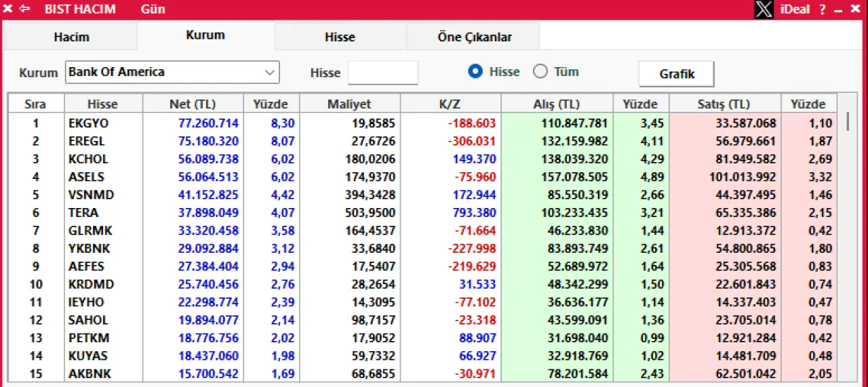Click the iDeal label in title bar

pos(795,9)
